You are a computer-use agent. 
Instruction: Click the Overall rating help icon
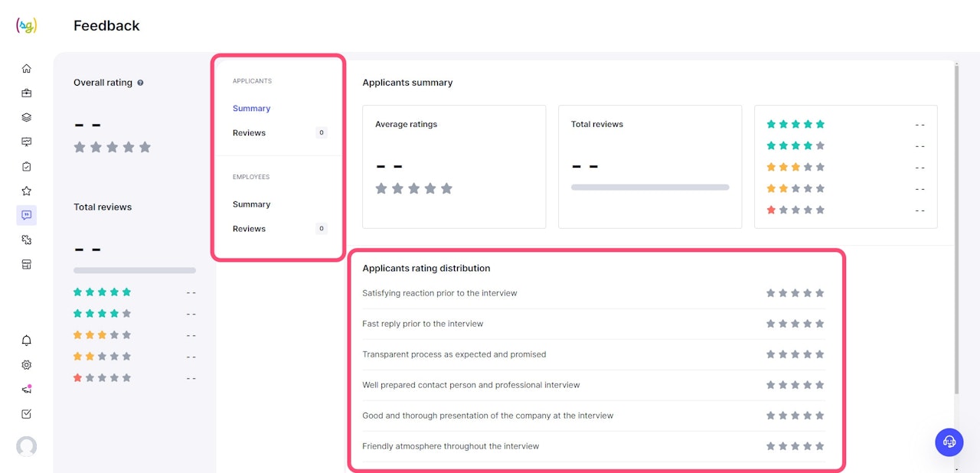140,83
